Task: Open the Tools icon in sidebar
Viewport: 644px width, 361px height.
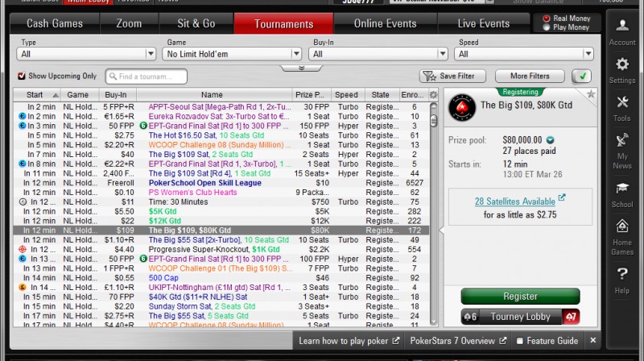Action: click(622, 102)
